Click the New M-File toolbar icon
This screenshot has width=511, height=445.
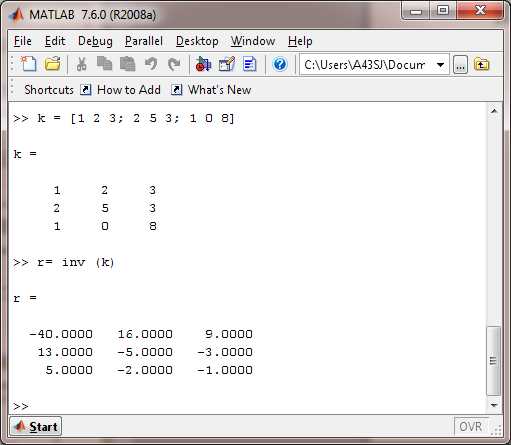coord(28,64)
